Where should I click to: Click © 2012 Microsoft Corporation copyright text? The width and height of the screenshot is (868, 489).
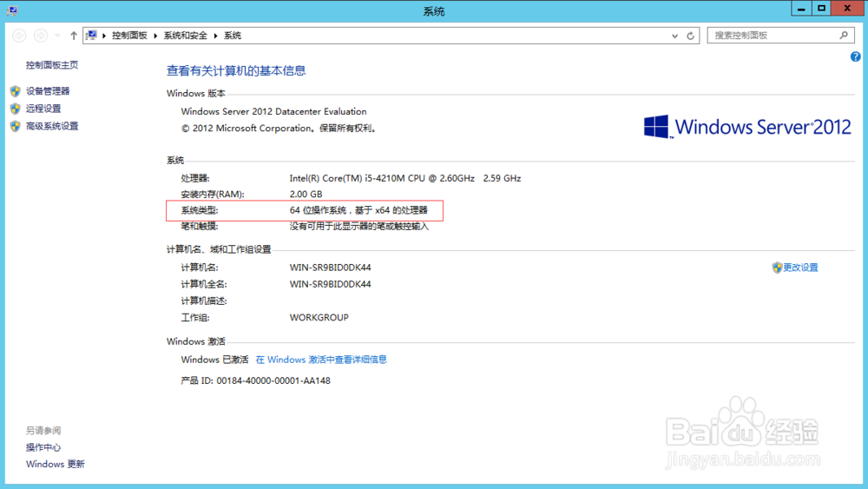pos(279,129)
